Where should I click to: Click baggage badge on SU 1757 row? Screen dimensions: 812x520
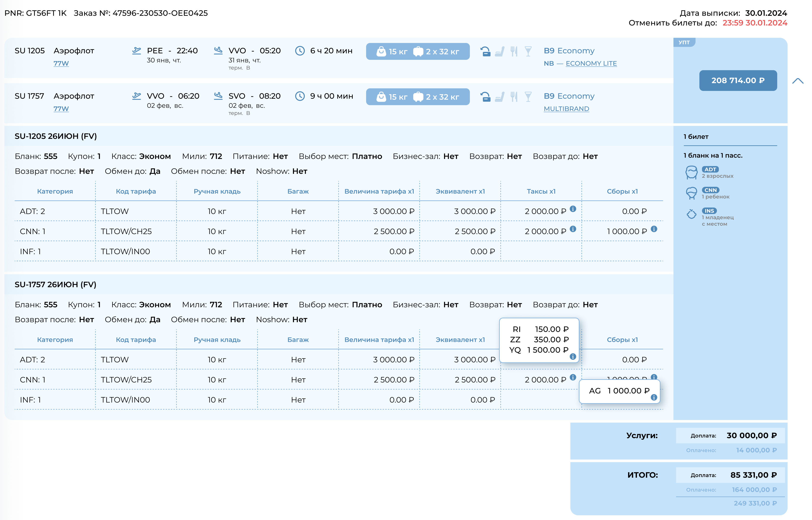[418, 97]
